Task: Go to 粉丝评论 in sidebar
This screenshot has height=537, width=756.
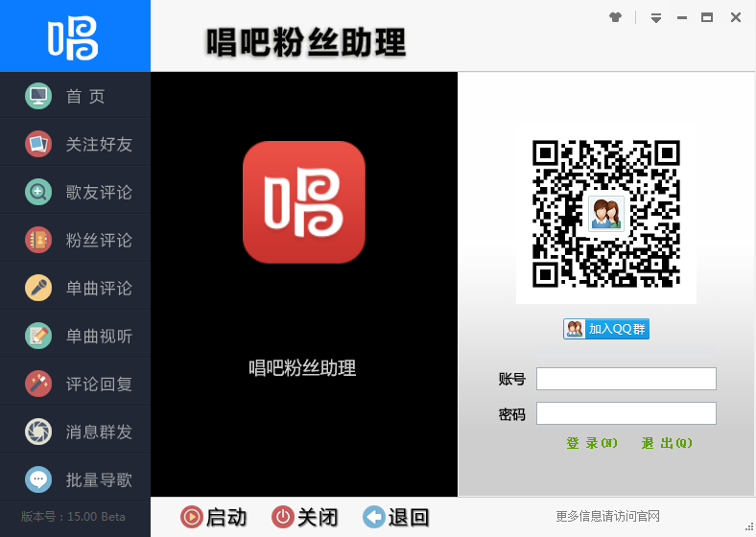Action: (x=75, y=240)
